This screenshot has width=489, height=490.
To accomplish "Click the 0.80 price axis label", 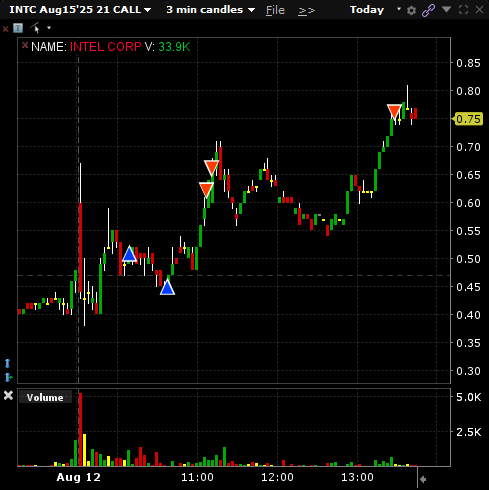I will click(x=468, y=91).
